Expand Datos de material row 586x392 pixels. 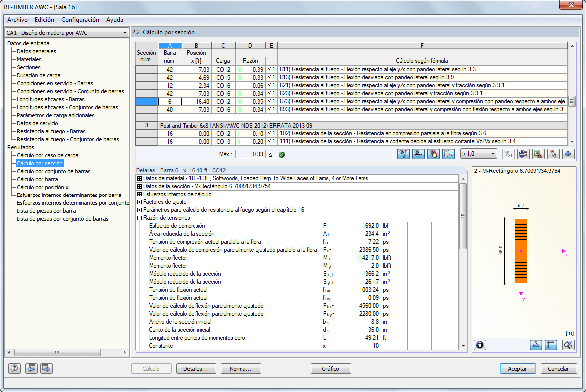point(139,178)
